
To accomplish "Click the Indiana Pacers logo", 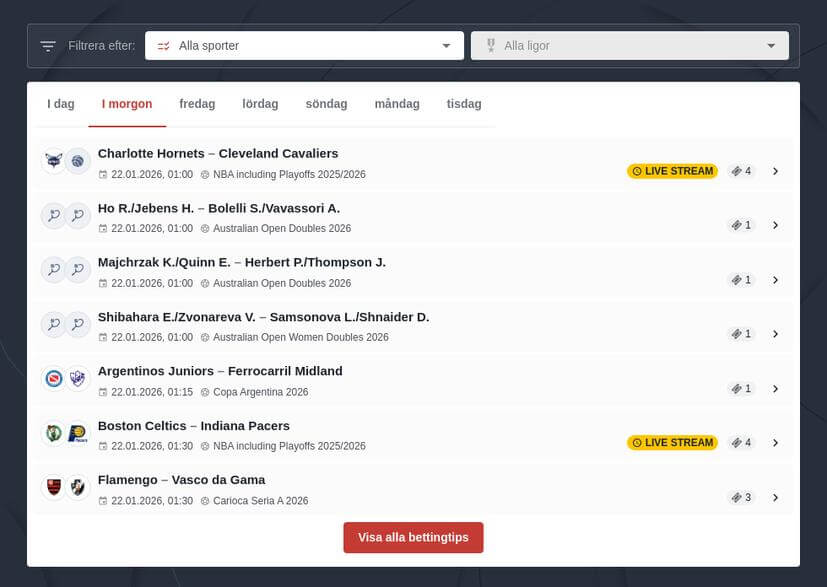I will 77,433.
